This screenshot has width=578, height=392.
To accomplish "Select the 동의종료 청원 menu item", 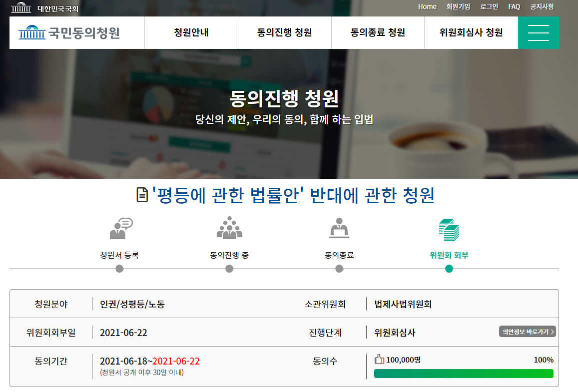I will click(378, 33).
